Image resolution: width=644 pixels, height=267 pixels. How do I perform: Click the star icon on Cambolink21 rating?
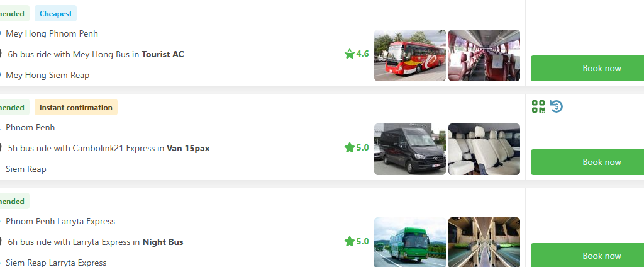pos(350,148)
